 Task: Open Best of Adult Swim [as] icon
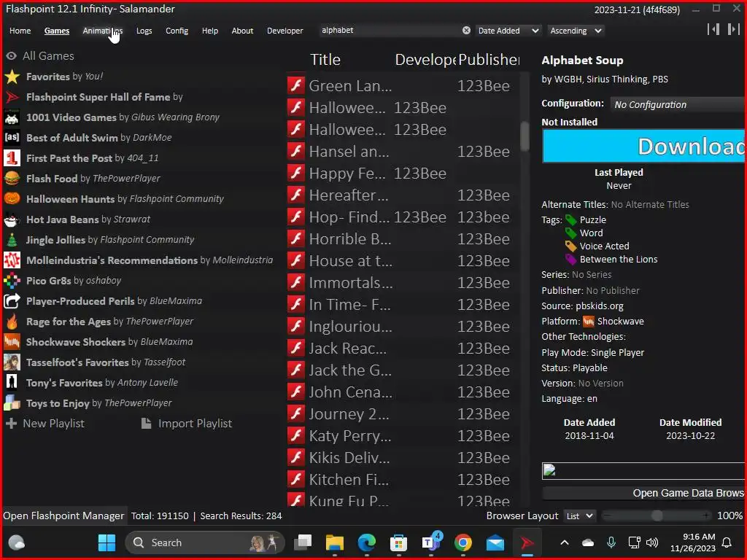point(12,138)
